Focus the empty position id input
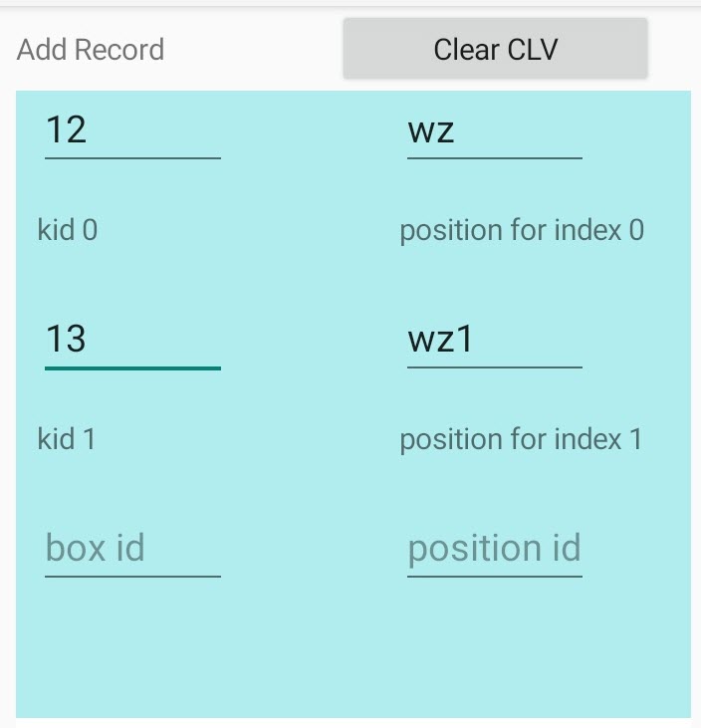 [494, 549]
